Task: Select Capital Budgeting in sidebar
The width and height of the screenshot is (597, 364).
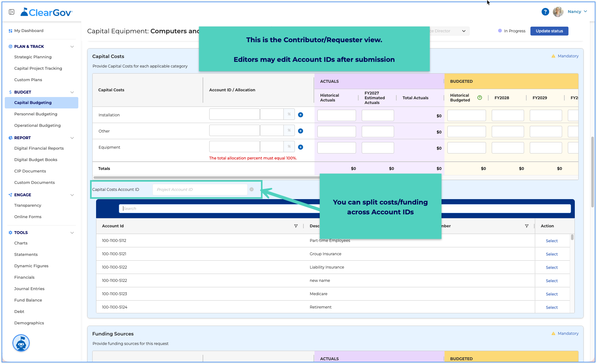Action: tap(42, 103)
